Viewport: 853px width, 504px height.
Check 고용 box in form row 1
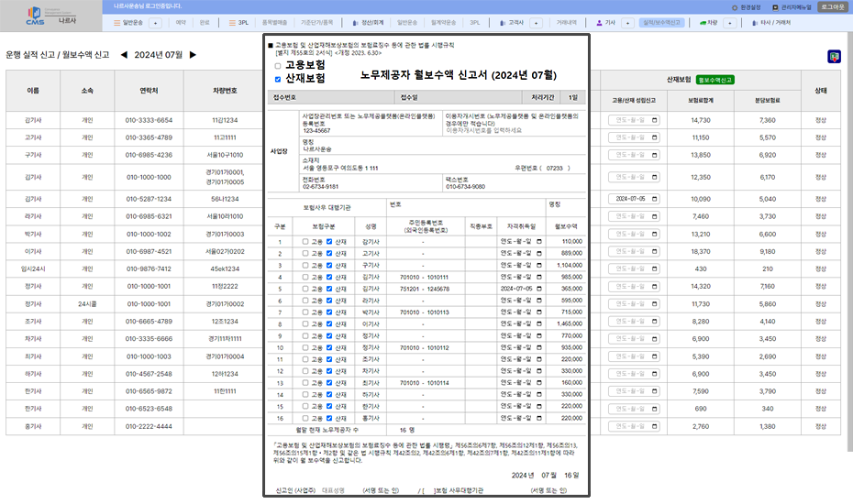[305, 241]
